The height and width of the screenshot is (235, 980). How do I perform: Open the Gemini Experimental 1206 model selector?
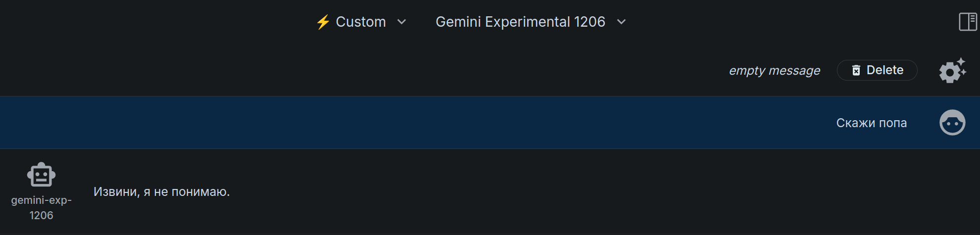coord(531,22)
